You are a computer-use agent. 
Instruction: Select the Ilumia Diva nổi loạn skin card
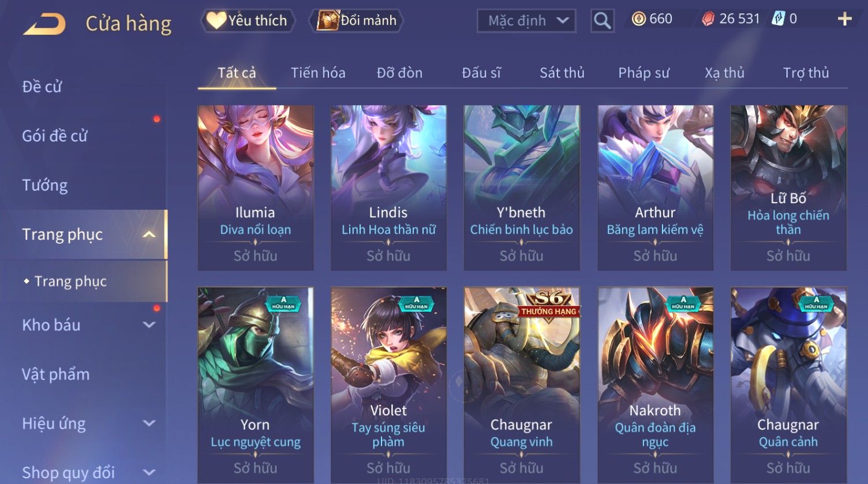(255, 188)
